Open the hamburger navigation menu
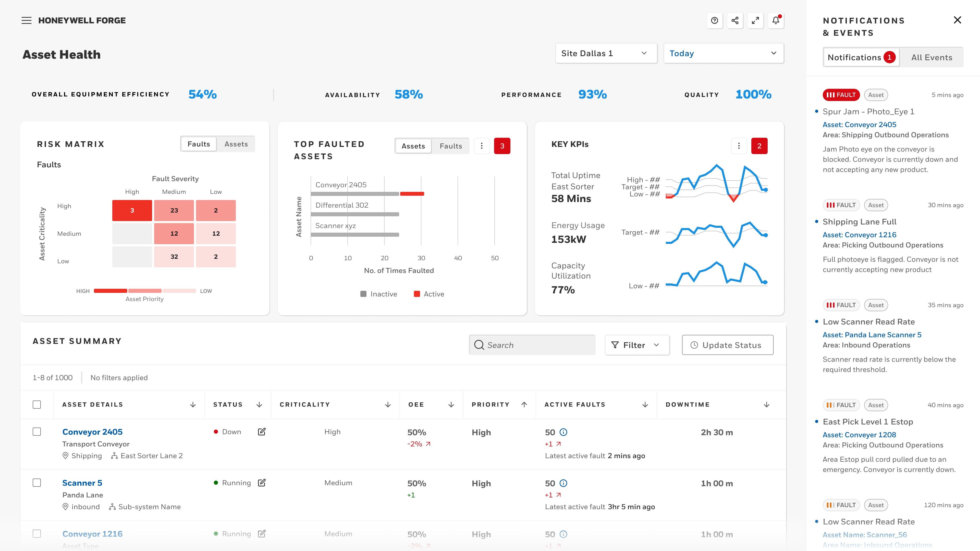Screen dimensions: 980x551 pos(26,20)
